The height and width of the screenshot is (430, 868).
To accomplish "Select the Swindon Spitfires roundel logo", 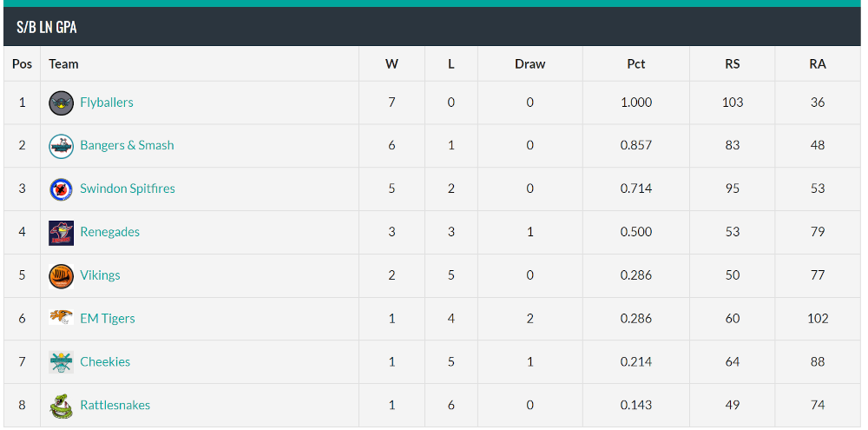I will pos(61,189).
